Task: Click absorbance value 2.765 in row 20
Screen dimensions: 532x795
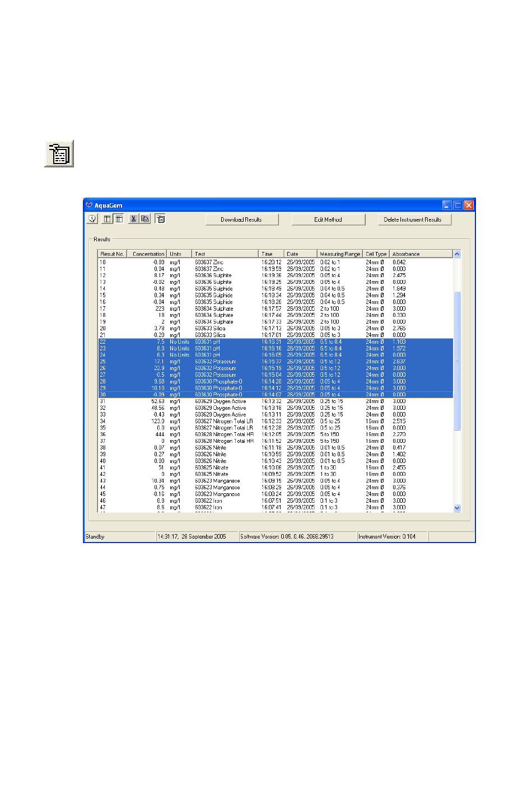Action: pyautogui.click(x=399, y=328)
